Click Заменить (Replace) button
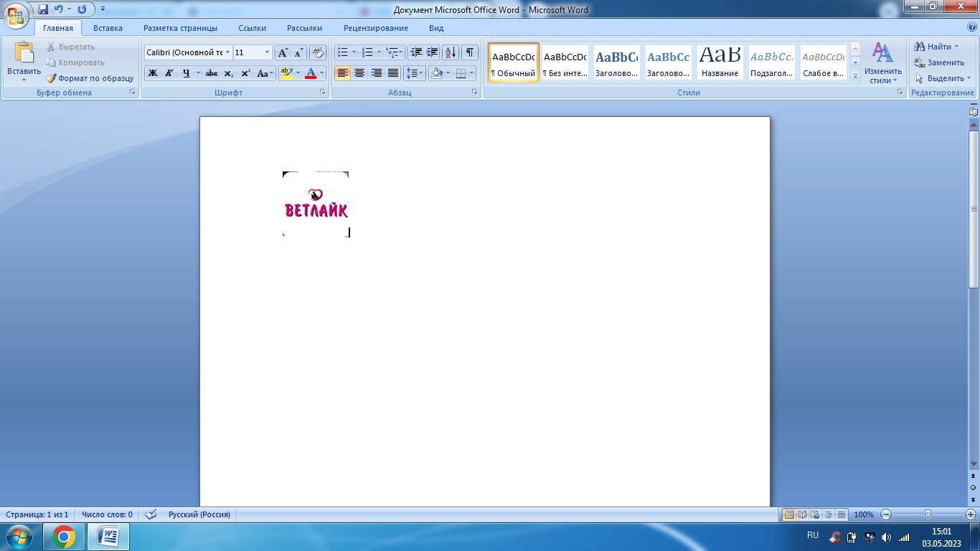 coord(940,62)
